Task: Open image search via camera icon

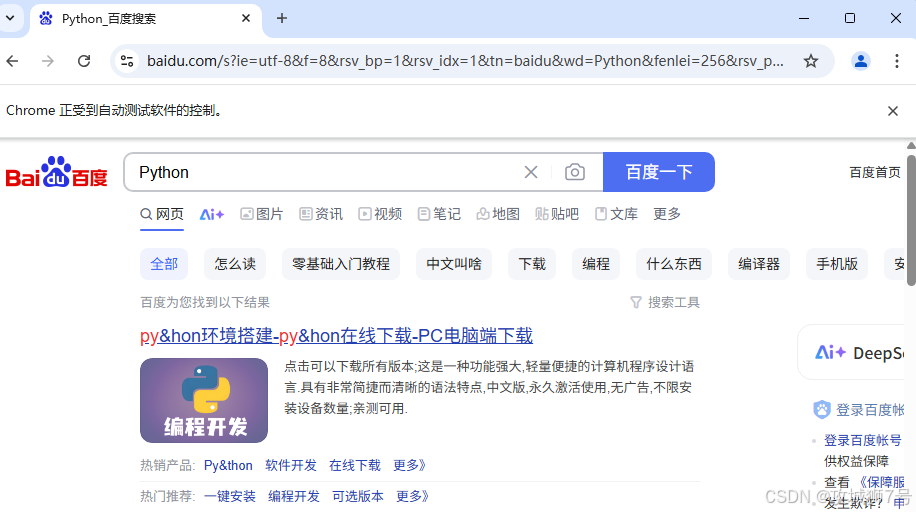Action: [x=575, y=172]
